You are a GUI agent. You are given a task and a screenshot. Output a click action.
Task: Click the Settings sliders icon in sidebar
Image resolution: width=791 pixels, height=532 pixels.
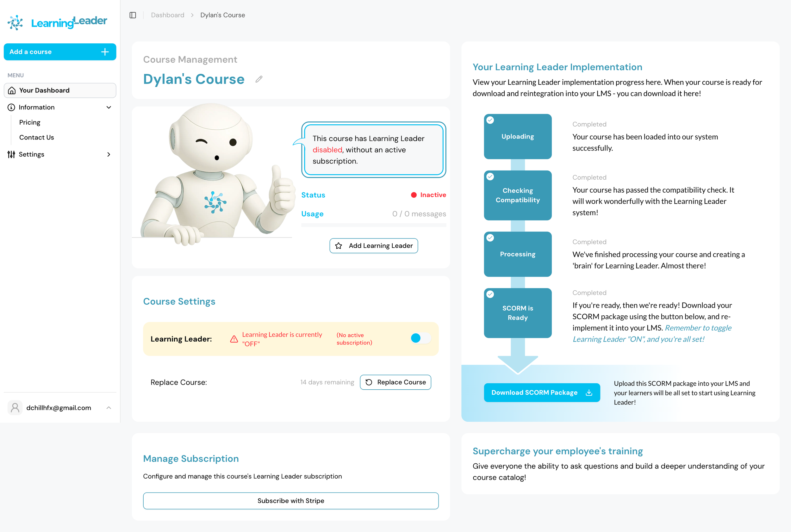pyautogui.click(x=11, y=154)
